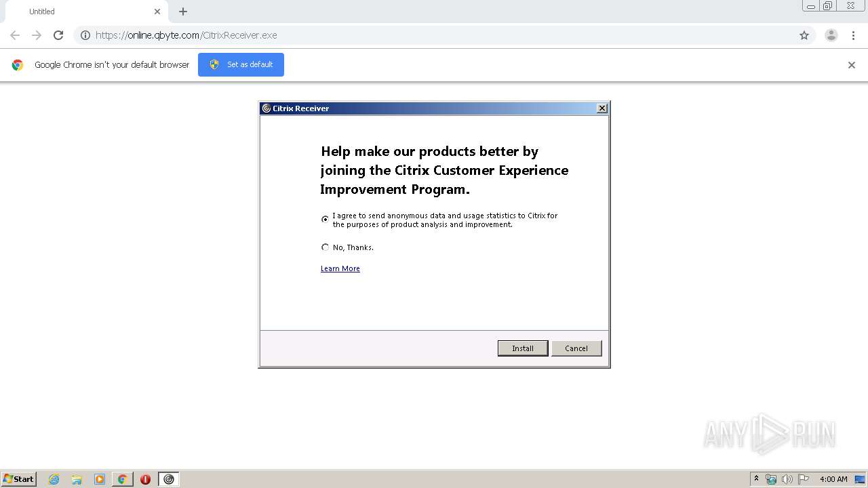
Task: Go forward to the next page
Action: point(37,35)
